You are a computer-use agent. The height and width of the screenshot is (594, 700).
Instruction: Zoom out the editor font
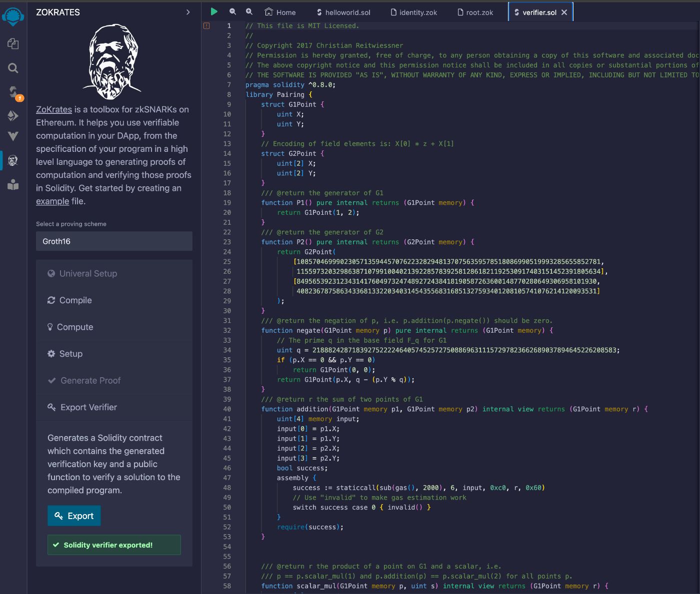(x=232, y=12)
